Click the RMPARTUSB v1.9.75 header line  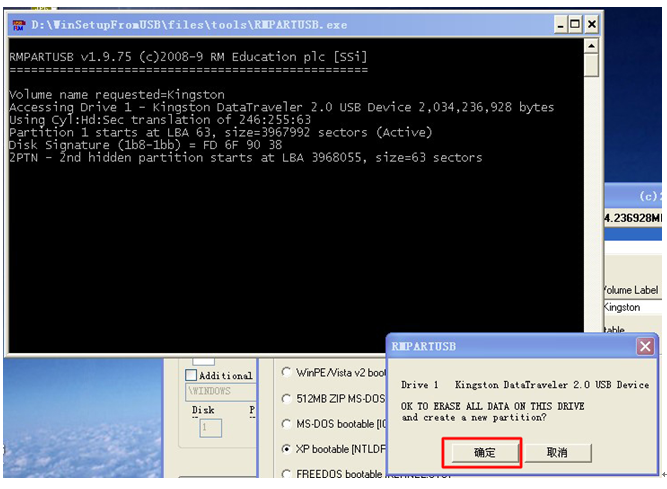(x=188, y=57)
